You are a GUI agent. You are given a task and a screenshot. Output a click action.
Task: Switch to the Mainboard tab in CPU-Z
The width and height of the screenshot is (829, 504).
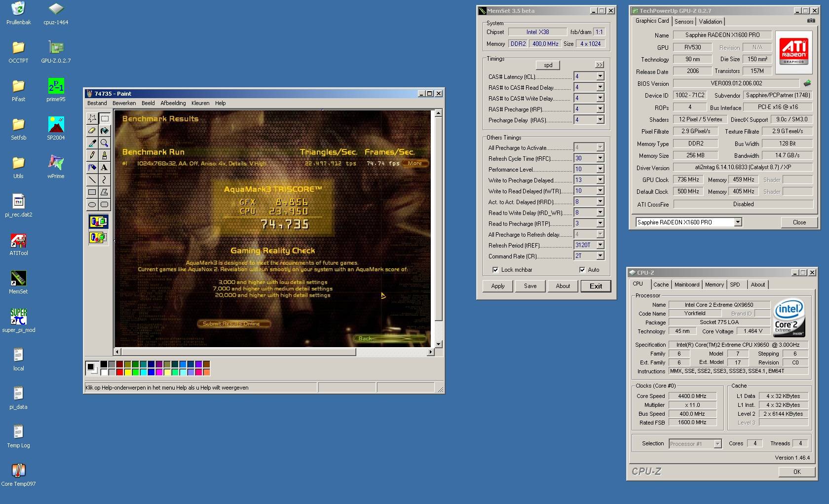pyautogui.click(x=687, y=285)
